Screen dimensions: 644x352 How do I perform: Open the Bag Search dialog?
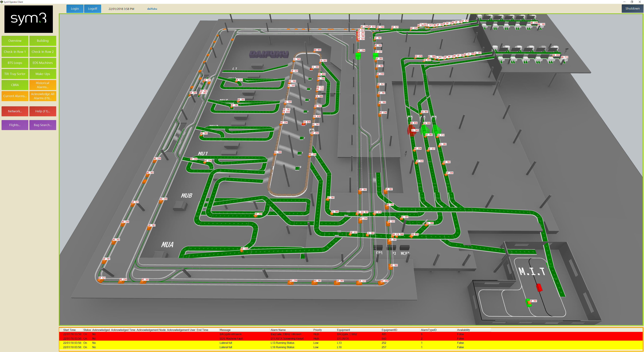pos(42,125)
